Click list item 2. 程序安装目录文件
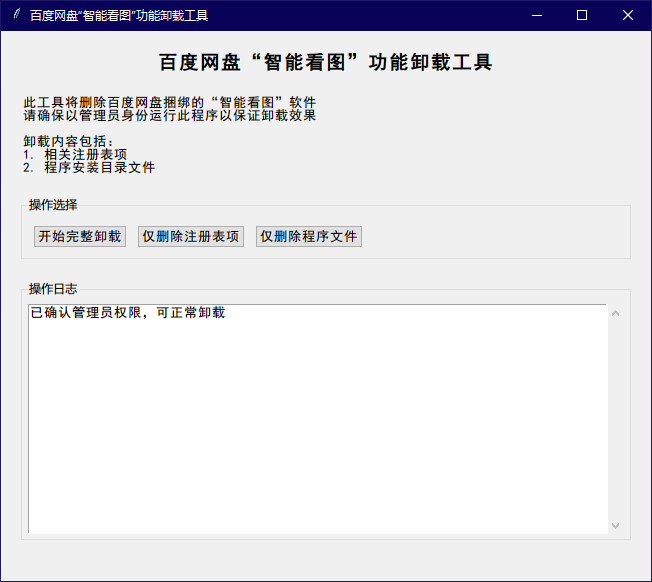Image resolution: width=652 pixels, height=582 pixels. 89,167
